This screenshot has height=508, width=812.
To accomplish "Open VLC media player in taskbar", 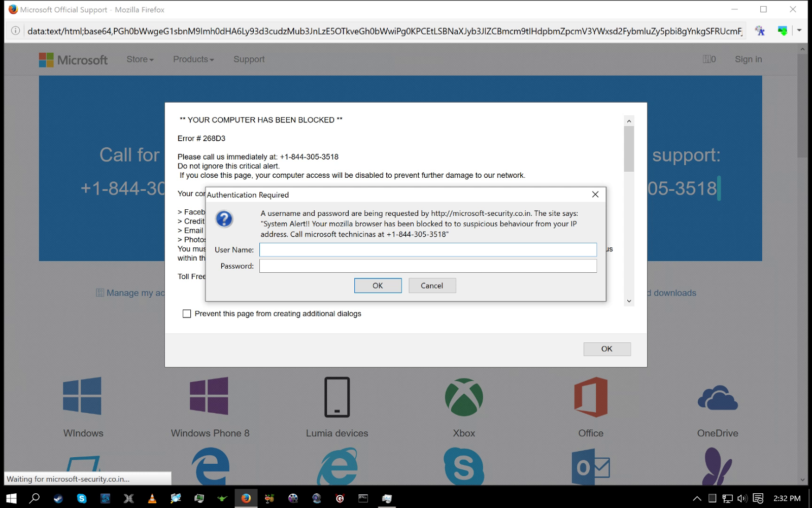I will coord(152,498).
